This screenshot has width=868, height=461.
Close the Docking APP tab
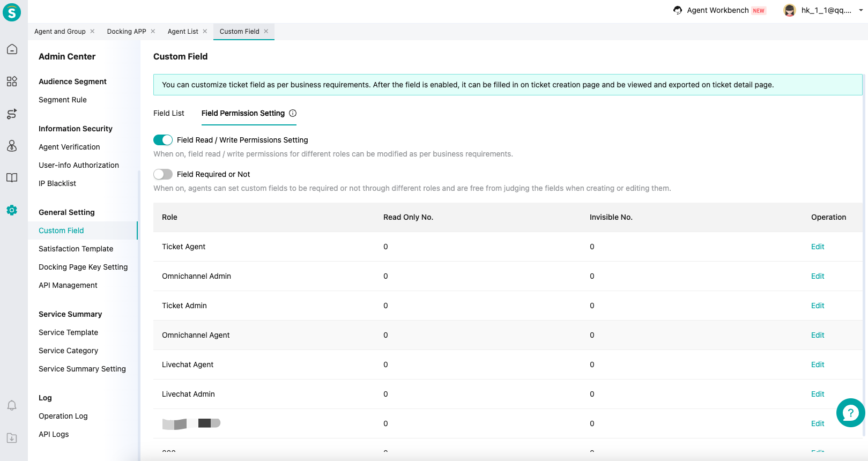pos(153,31)
